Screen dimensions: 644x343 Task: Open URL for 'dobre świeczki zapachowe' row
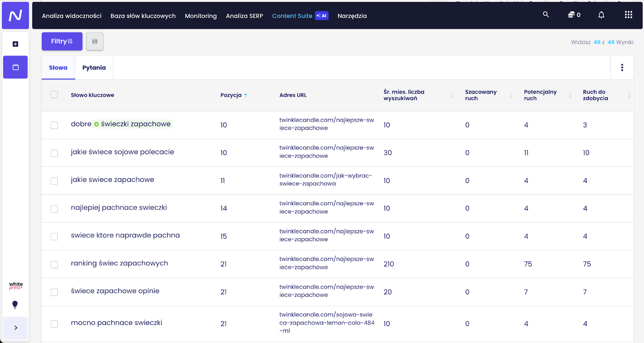tap(327, 124)
